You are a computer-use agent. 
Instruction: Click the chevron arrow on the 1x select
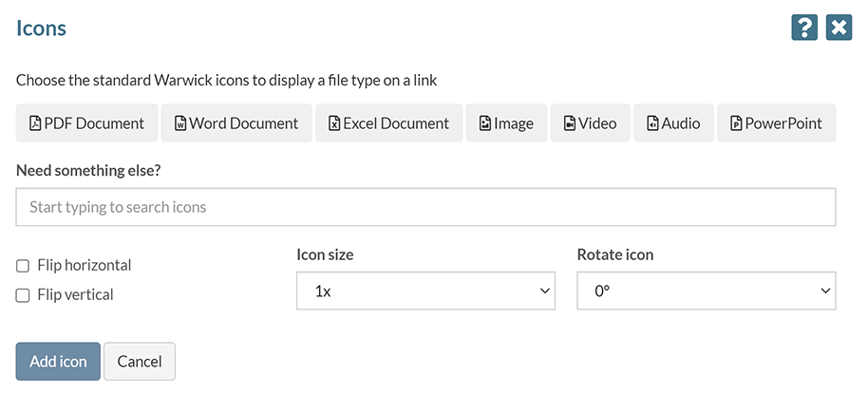click(544, 291)
